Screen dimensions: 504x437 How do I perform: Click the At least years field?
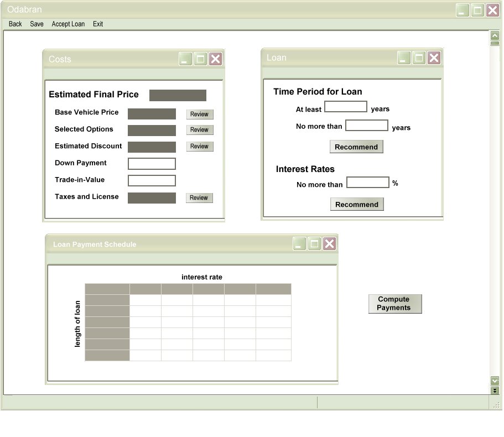[x=345, y=107]
